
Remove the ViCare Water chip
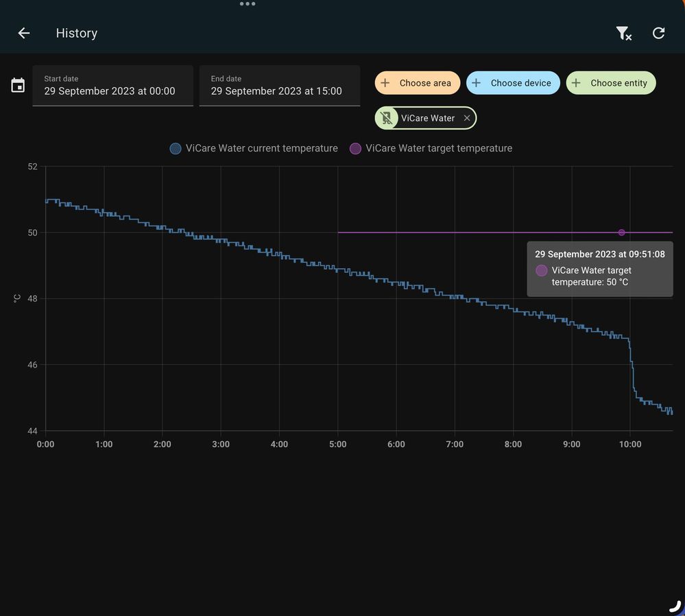[467, 118]
